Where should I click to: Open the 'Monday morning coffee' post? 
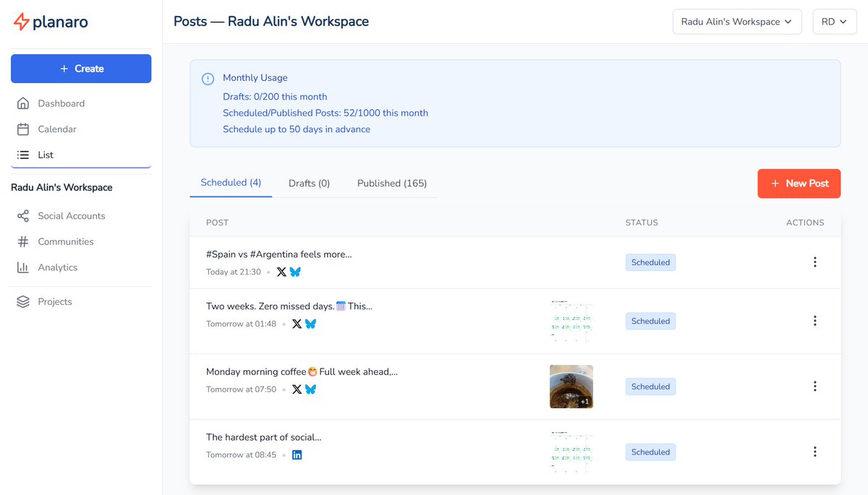tap(302, 371)
